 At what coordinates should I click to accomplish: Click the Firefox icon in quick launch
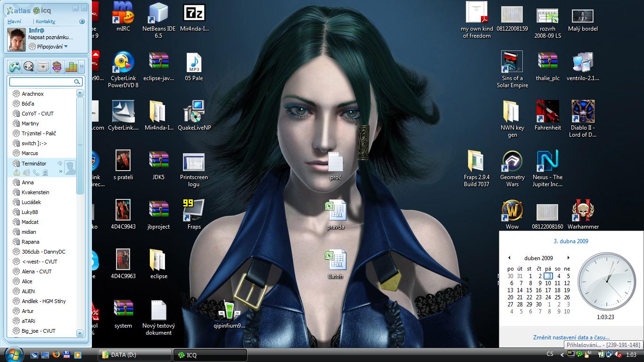(x=56, y=354)
